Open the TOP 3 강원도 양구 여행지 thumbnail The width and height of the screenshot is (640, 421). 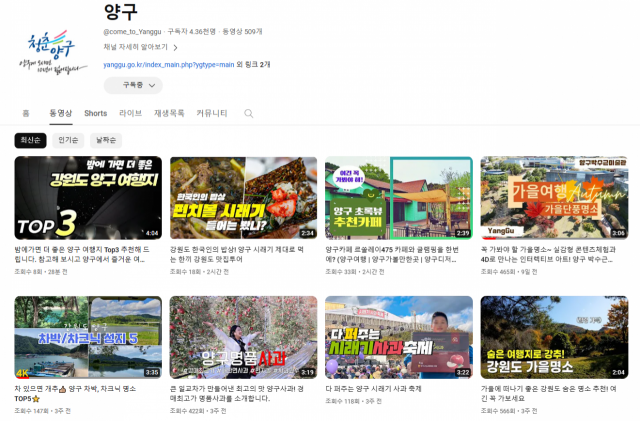point(88,197)
